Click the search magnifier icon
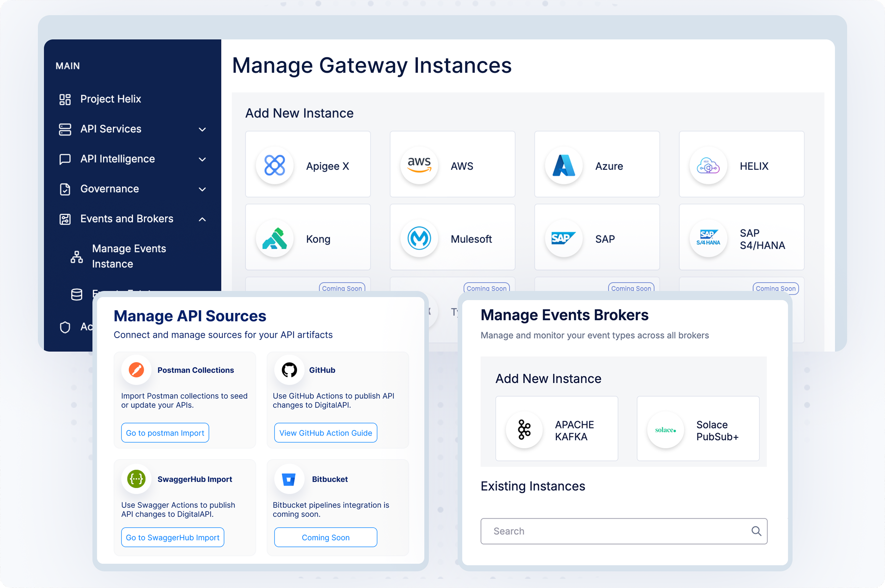Image resolution: width=885 pixels, height=588 pixels. (x=756, y=531)
